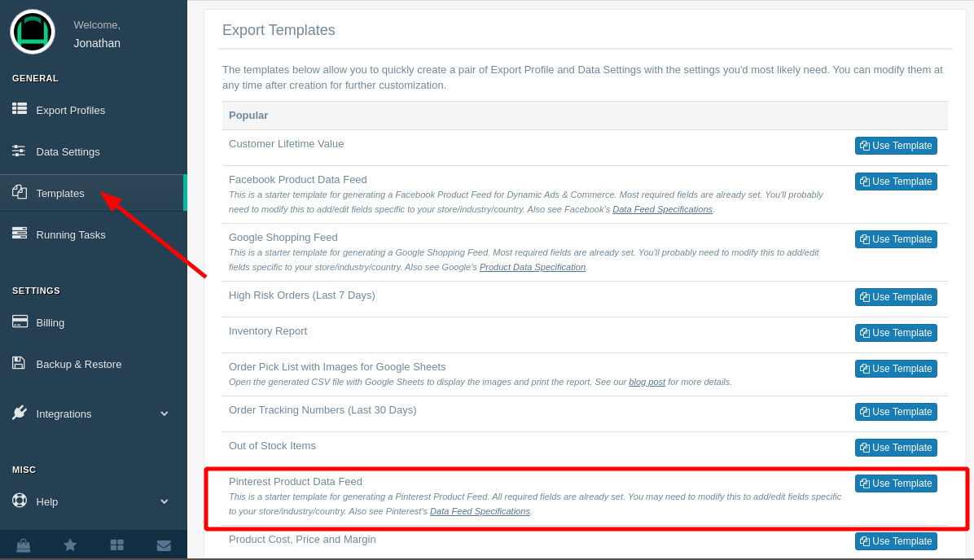Click the Export Profiles list icon
This screenshot has width=974, height=560.
20,109
